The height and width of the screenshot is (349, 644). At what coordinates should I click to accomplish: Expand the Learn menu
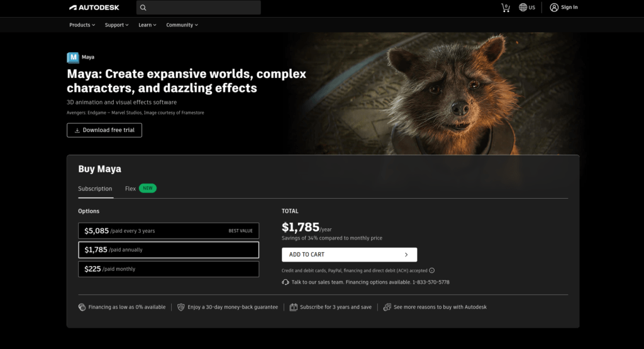coord(147,25)
